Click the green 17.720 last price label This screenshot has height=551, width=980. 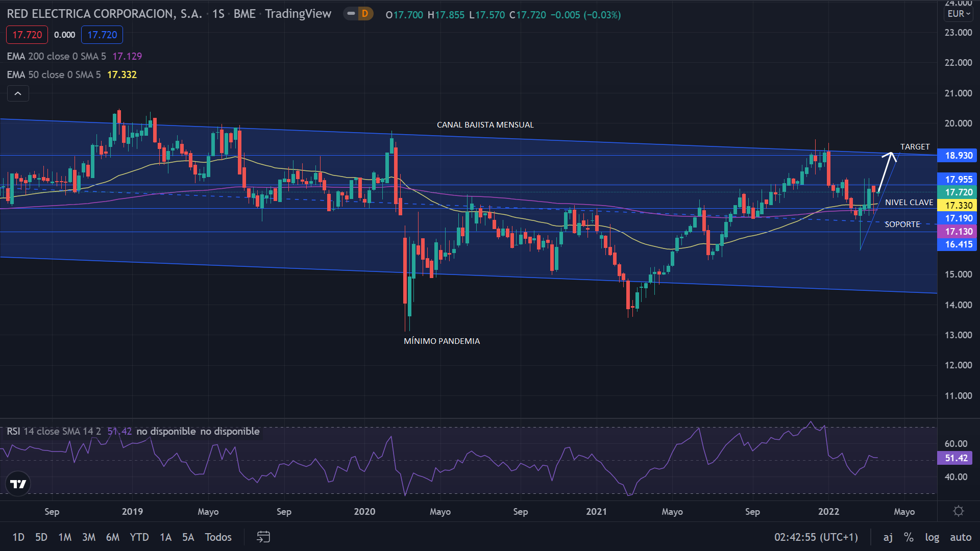957,192
